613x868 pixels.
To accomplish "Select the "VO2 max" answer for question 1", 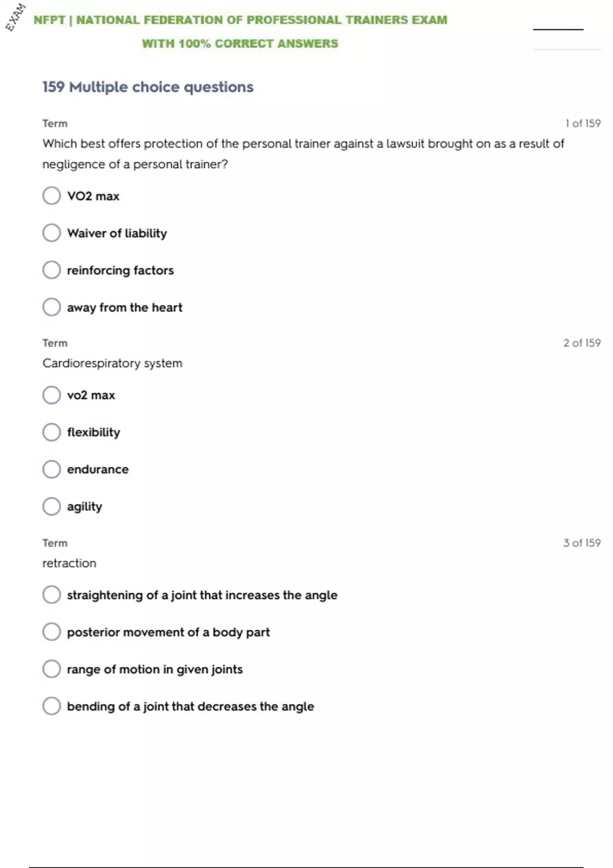I will 52,196.
